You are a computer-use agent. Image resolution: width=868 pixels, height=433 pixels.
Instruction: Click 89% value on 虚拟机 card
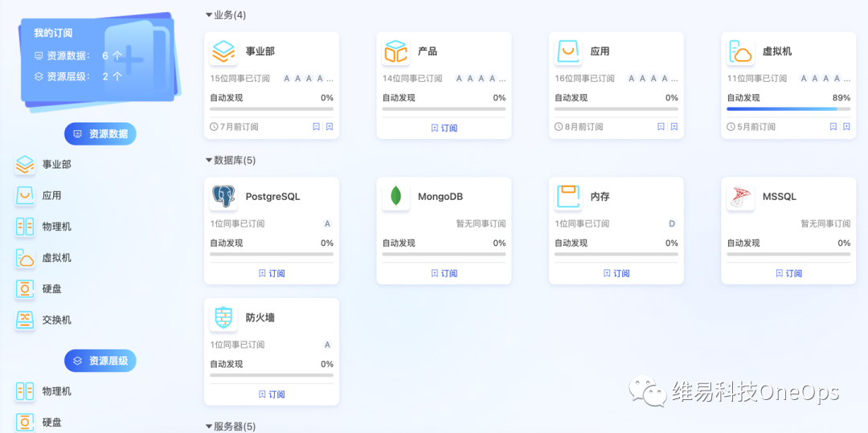point(841,98)
